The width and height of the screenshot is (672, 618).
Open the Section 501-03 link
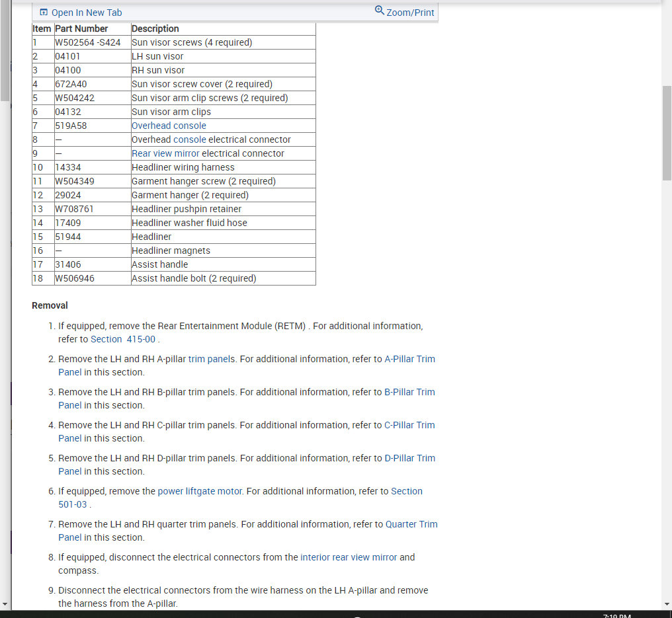point(406,491)
